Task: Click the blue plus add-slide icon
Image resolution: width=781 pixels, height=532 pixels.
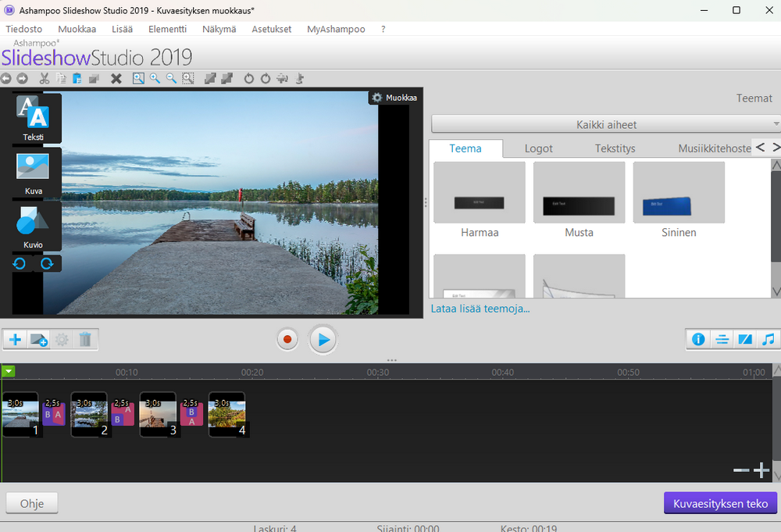Action: pyautogui.click(x=16, y=340)
